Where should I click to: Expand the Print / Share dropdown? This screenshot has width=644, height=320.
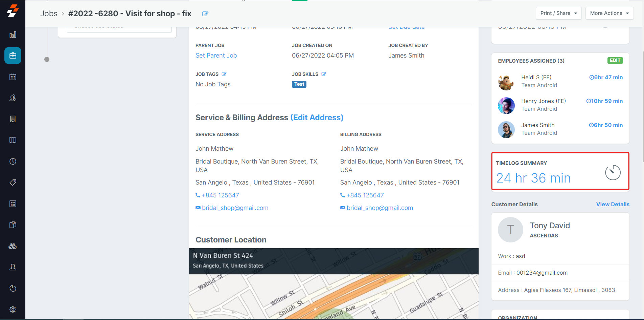(x=558, y=13)
